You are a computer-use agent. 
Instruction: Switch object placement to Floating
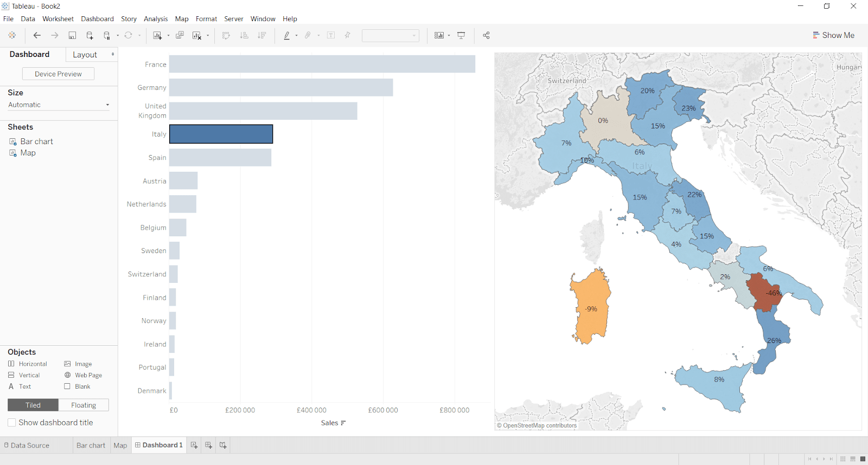pyautogui.click(x=84, y=405)
